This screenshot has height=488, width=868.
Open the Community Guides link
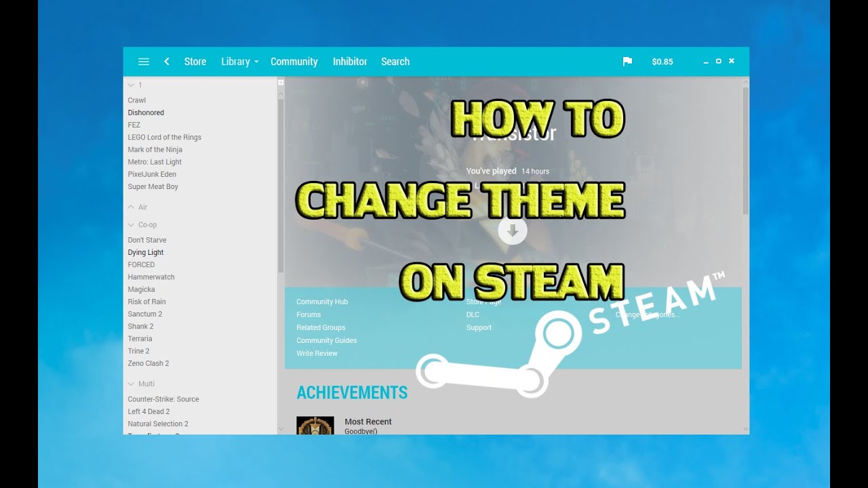[326, 340]
